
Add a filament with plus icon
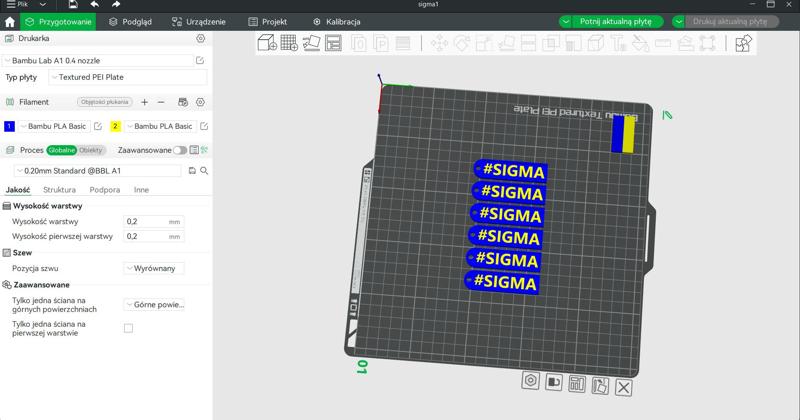[x=144, y=102]
